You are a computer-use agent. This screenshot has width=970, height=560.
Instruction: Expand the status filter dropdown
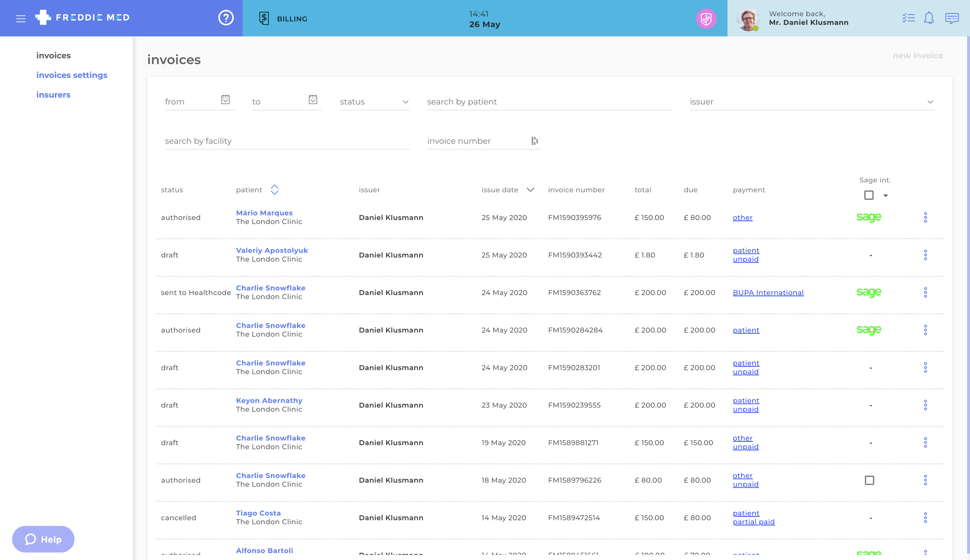tap(405, 102)
